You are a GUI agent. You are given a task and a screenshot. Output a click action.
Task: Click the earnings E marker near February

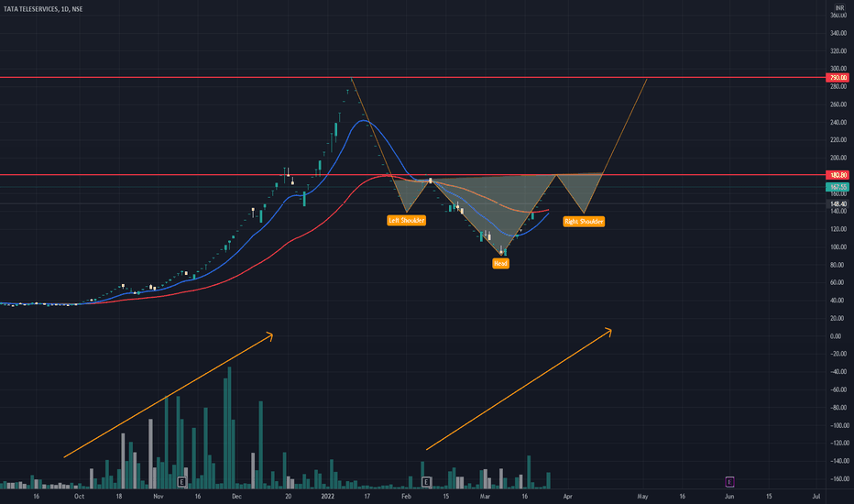click(x=426, y=482)
